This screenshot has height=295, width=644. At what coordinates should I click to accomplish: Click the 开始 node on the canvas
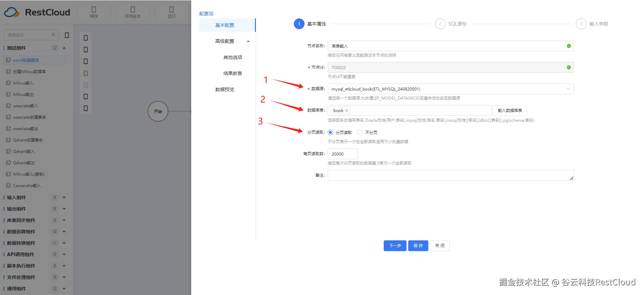pos(158,111)
